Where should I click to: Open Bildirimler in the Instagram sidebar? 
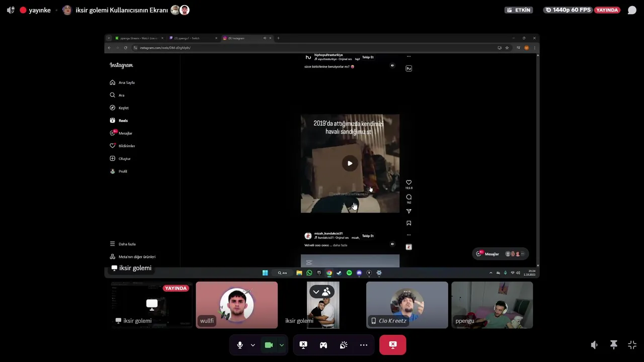tap(122, 146)
